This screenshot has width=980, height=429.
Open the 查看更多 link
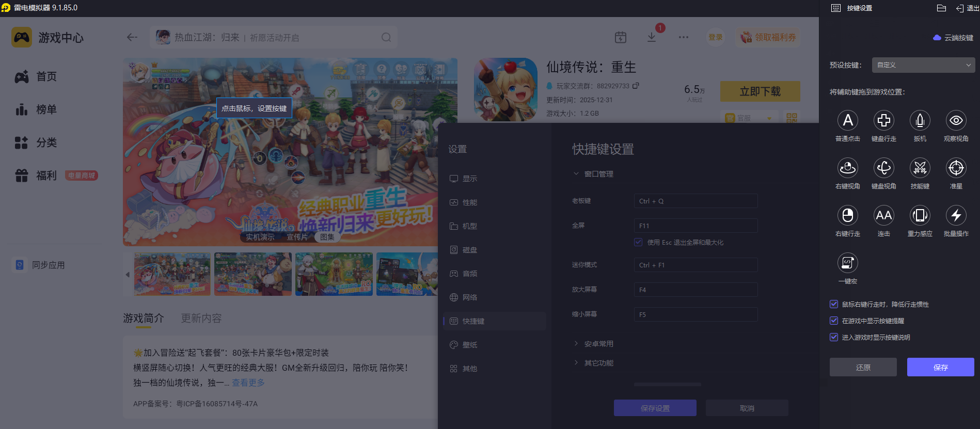pos(248,383)
